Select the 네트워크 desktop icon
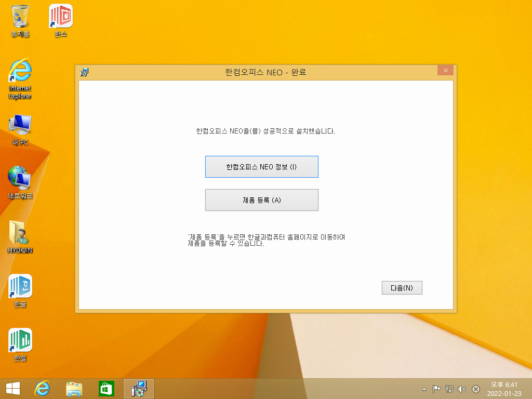This screenshot has width=532, height=399. (x=20, y=182)
